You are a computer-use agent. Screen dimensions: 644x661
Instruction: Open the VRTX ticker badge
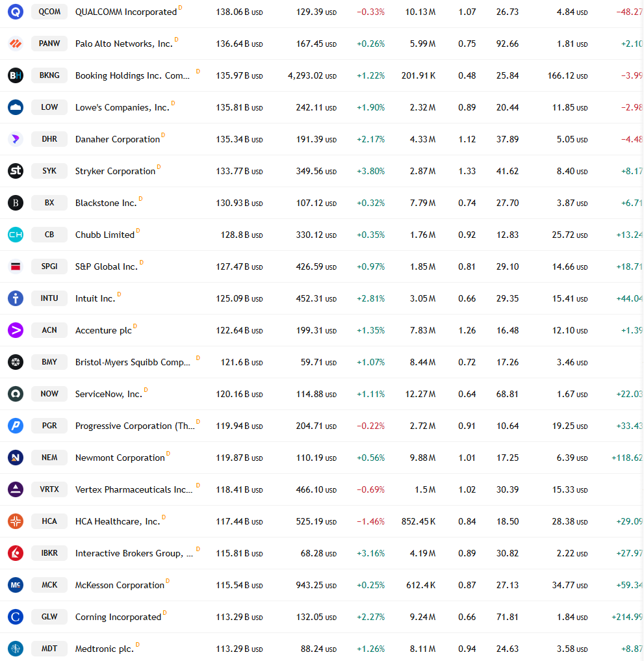coord(49,489)
